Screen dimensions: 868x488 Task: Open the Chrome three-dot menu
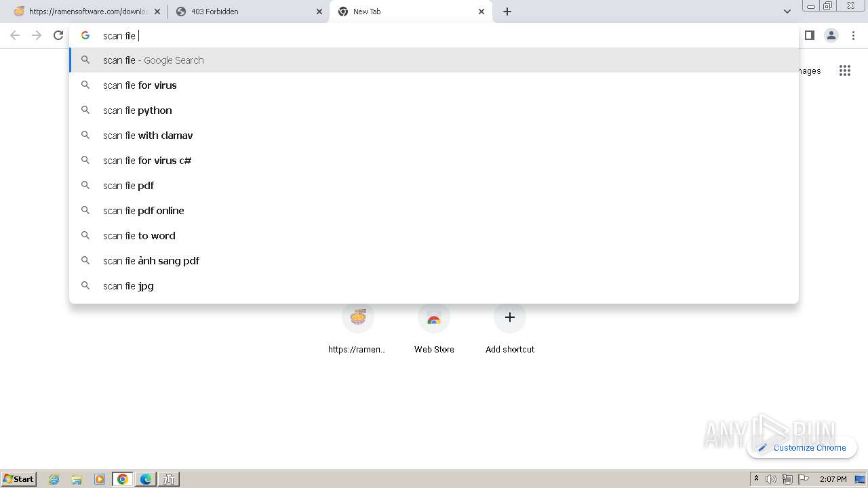tap(853, 35)
